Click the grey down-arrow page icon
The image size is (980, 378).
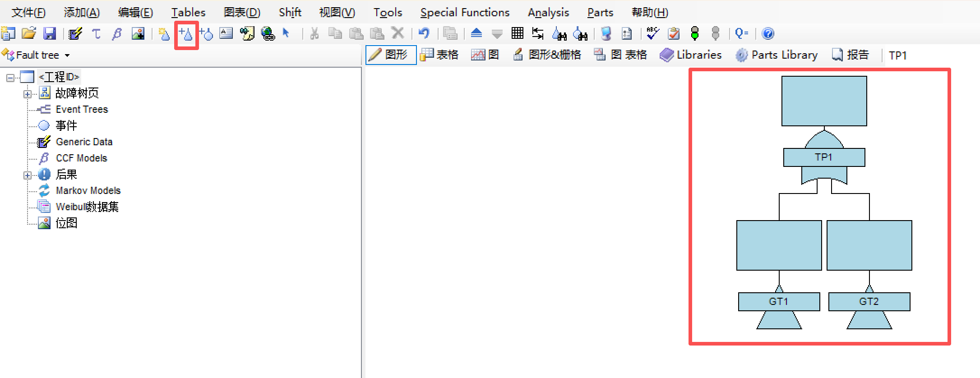pos(497,34)
